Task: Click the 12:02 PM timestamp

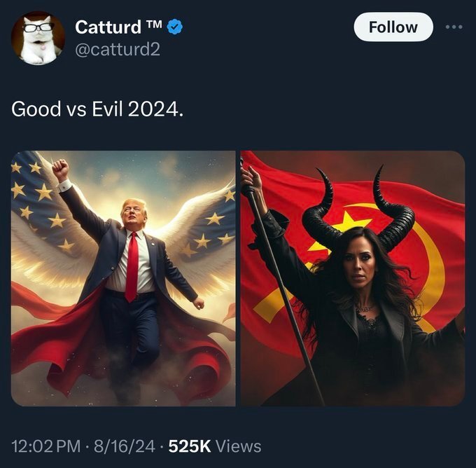Action: 43,446
